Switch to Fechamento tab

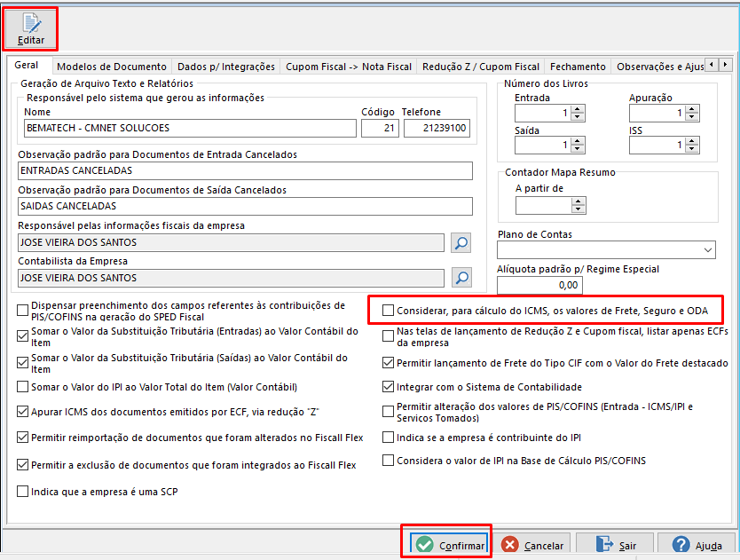tap(578, 67)
